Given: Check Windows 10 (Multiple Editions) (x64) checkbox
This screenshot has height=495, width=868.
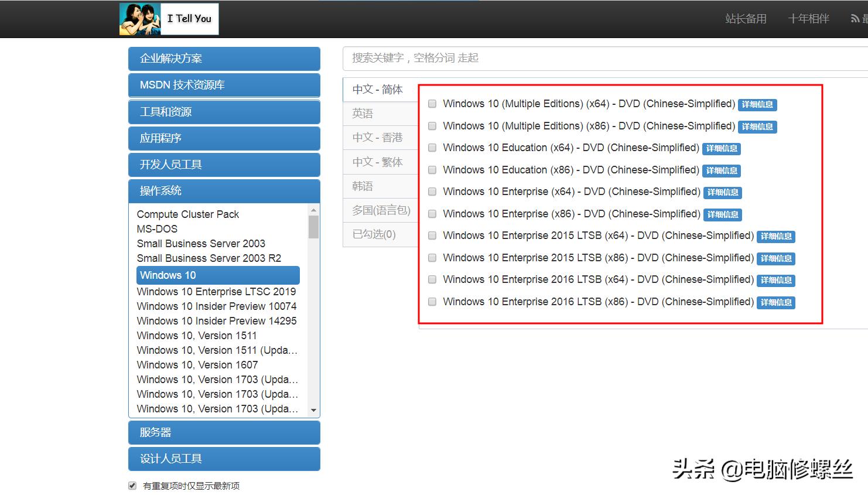Looking at the screenshot, I should (432, 104).
